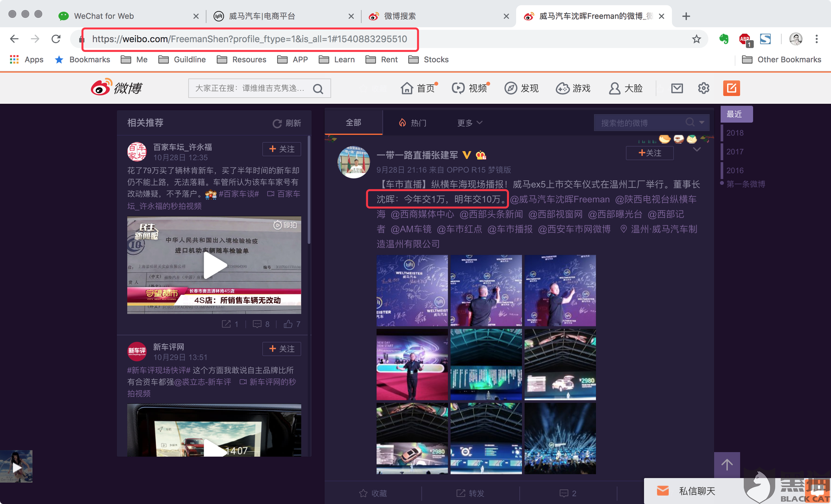
Task: Open the Evernote extension icon
Action: coord(723,39)
